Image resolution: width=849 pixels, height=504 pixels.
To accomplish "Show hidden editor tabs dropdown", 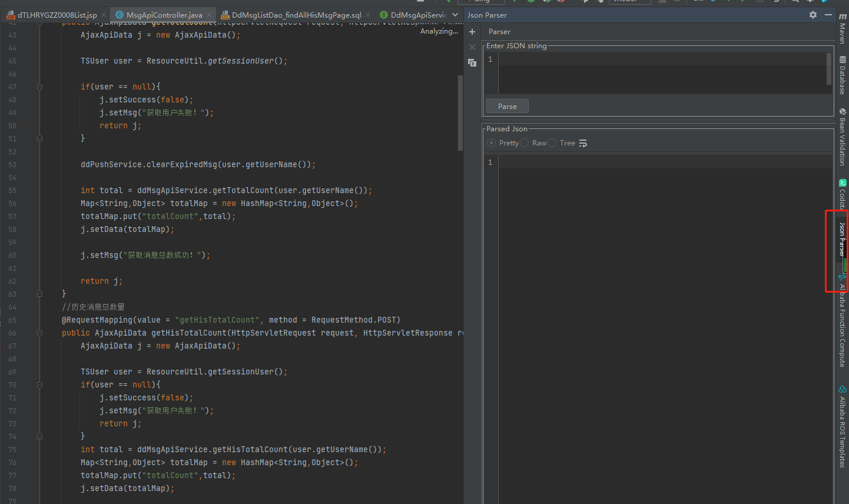I will 455,15.
